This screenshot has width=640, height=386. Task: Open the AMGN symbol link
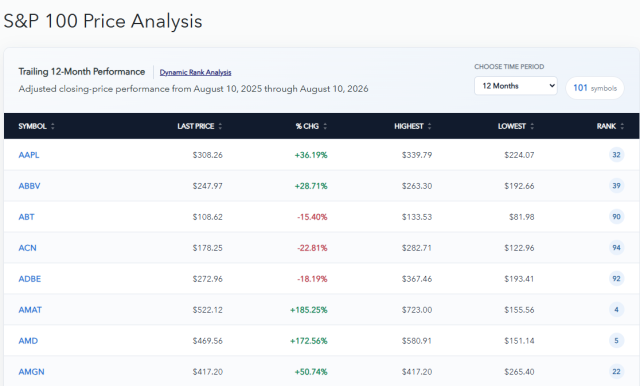(x=31, y=372)
